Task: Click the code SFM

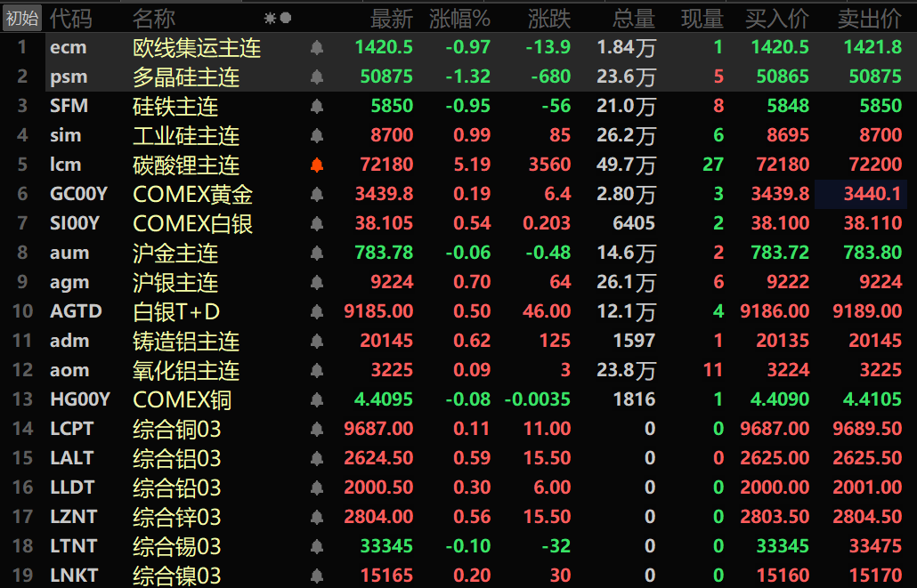Action: click(69, 106)
